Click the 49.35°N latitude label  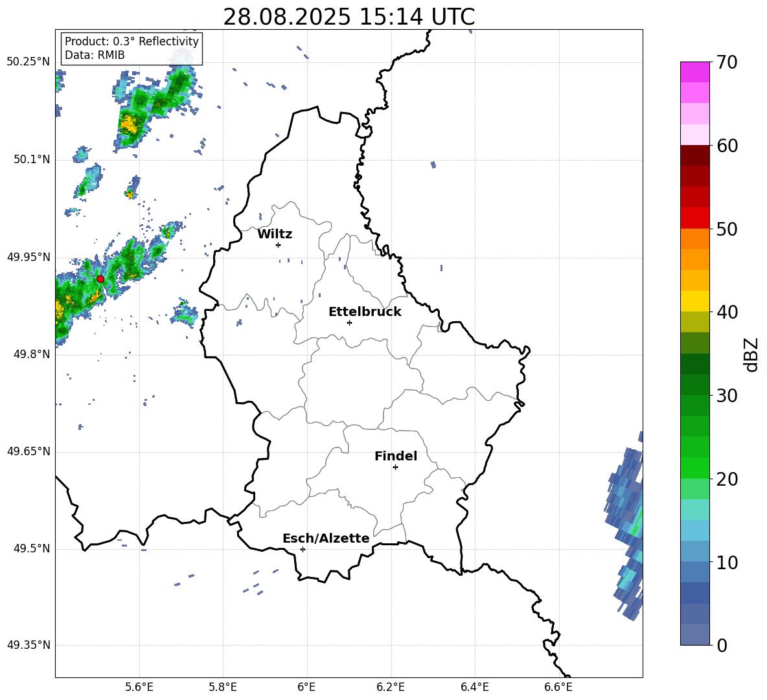point(29,645)
